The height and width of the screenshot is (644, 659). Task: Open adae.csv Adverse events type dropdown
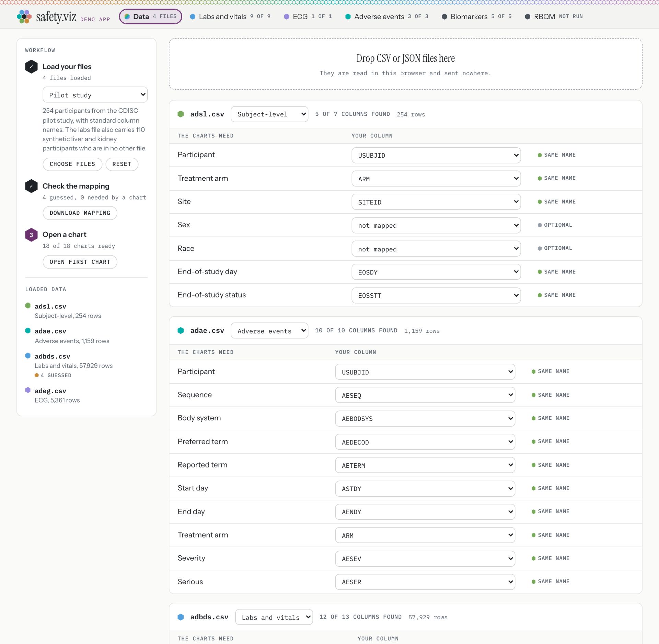(x=269, y=330)
